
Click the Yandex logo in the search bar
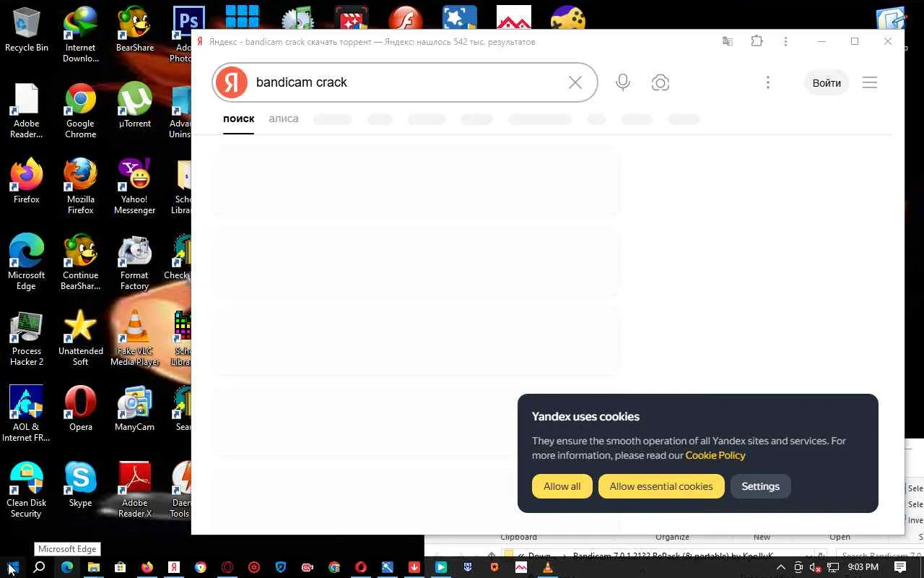232,82
